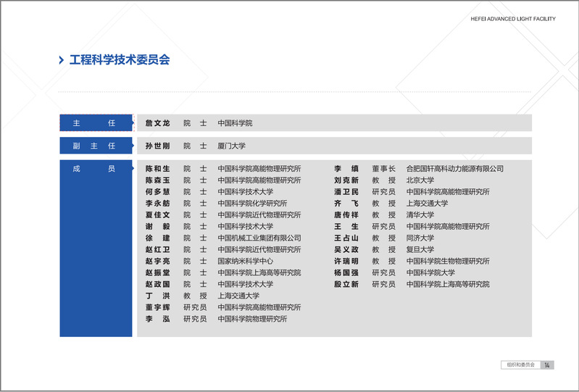Click the institution 厦门大学
579x392 pixels.
(x=231, y=146)
